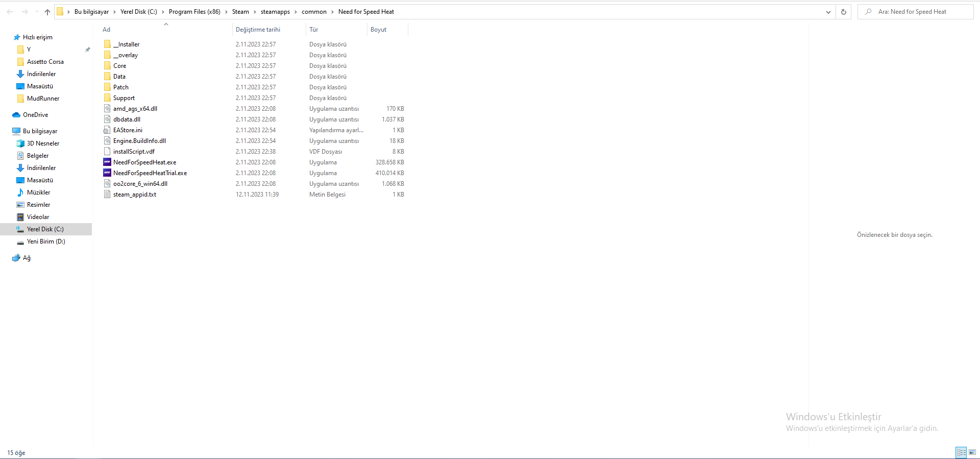Click the NeedForSpeedHeat.exe application icon
Viewport: 980px width, 459px height.
[x=107, y=162]
